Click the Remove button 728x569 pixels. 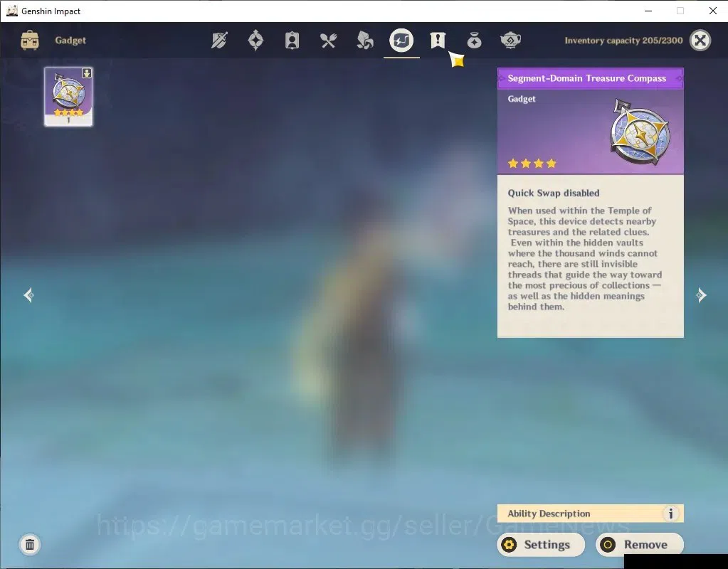pos(639,544)
